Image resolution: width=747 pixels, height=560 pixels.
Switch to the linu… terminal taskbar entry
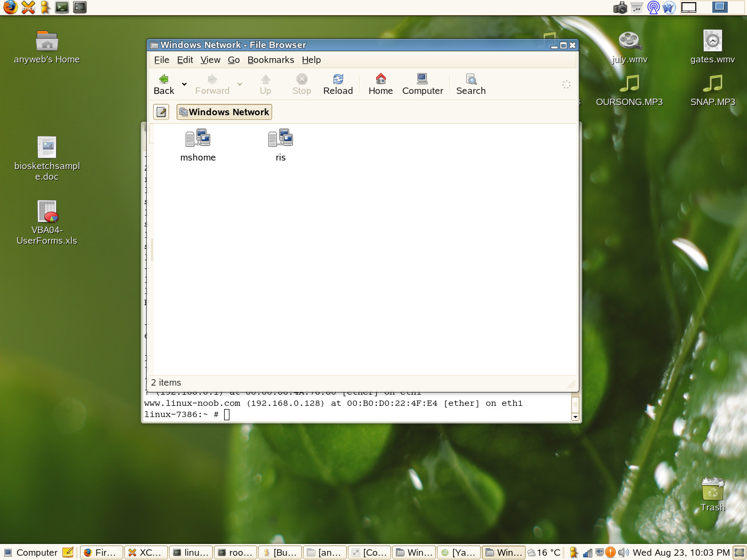click(x=191, y=553)
